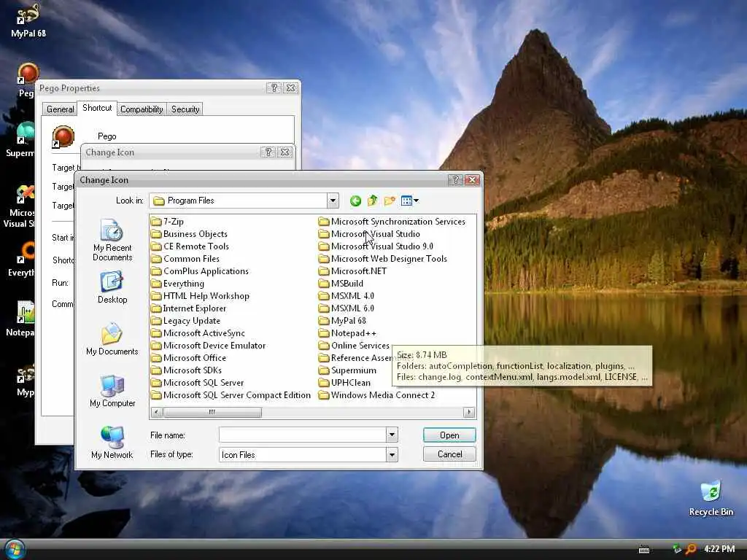The height and width of the screenshot is (560, 747).
Task: Select the Microsoft Office folder
Action: pyautogui.click(x=189, y=357)
